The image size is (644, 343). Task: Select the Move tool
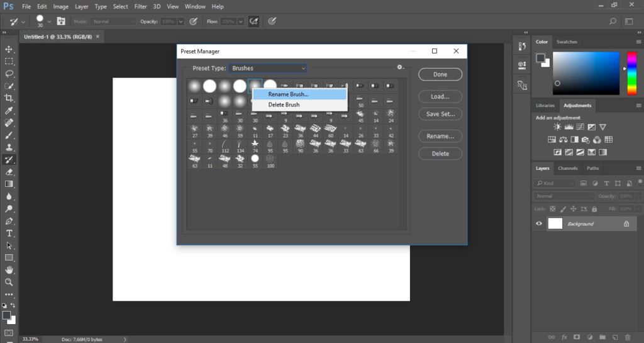pos(9,49)
